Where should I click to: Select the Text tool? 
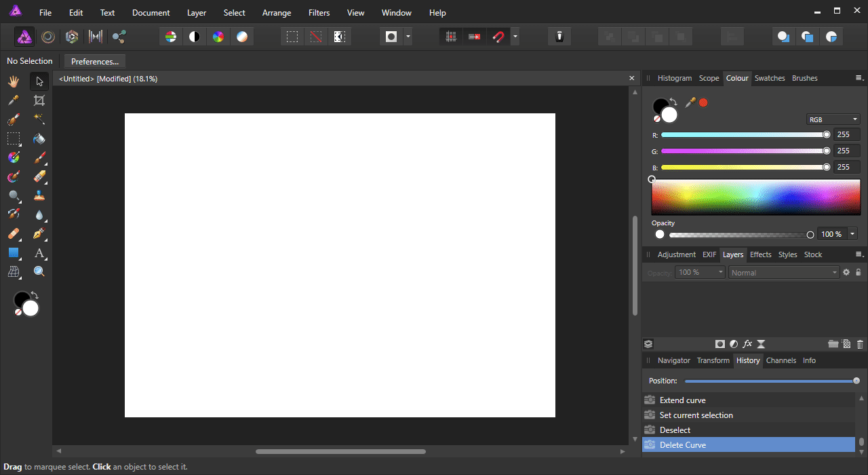(x=39, y=253)
